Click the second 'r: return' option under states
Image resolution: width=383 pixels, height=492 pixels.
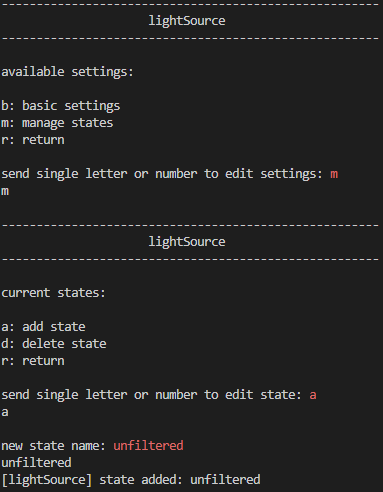coord(33,361)
